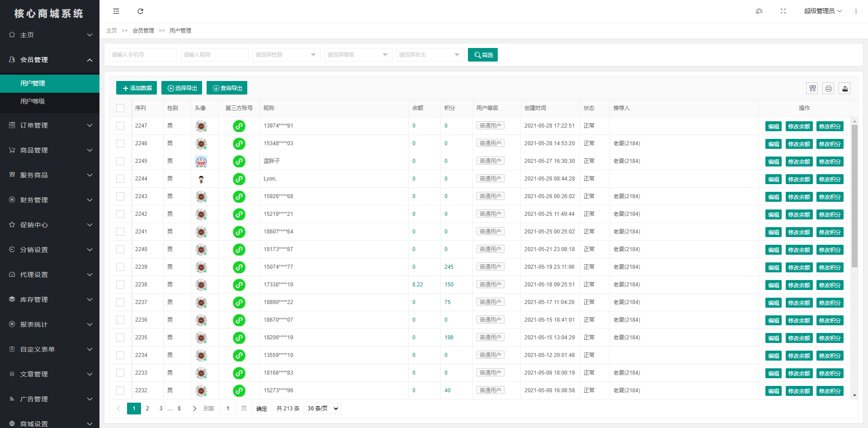
Task: Select 用户等级 in the sidebar
Action: pos(50,101)
